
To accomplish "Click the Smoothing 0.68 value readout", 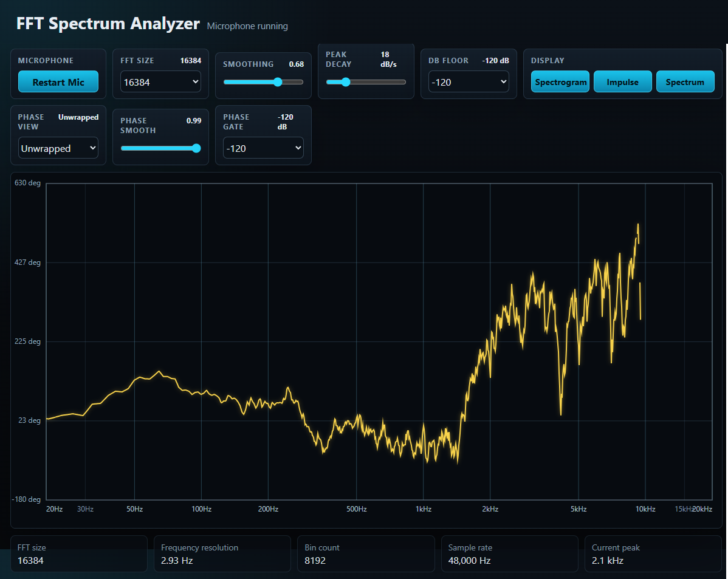I will click(x=296, y=64).
